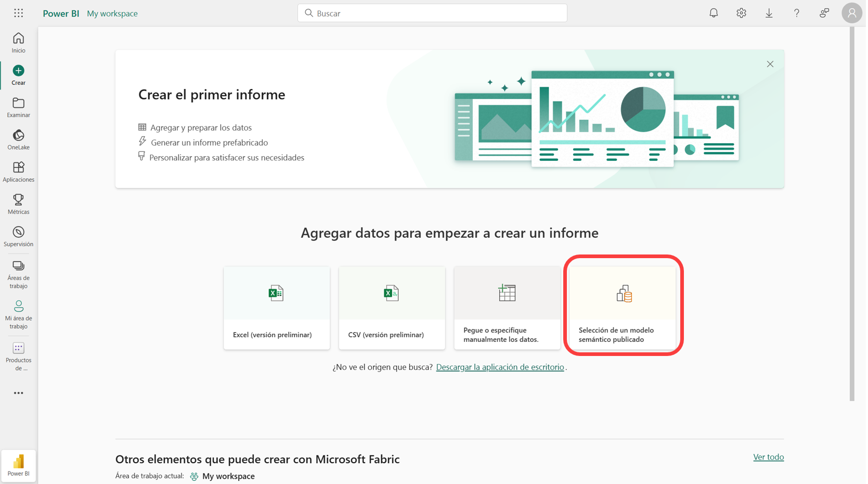Click the Ver todo link
868x484 pixels.
[768, 457]
